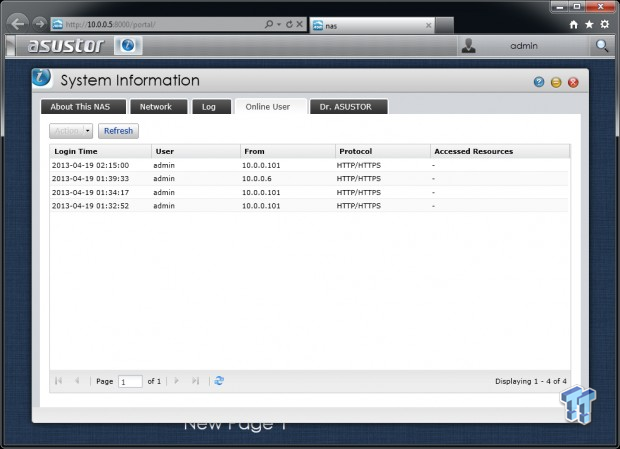Switch to About This NAS tab
This screenshot has width=620, height=449.
[83, 107]
